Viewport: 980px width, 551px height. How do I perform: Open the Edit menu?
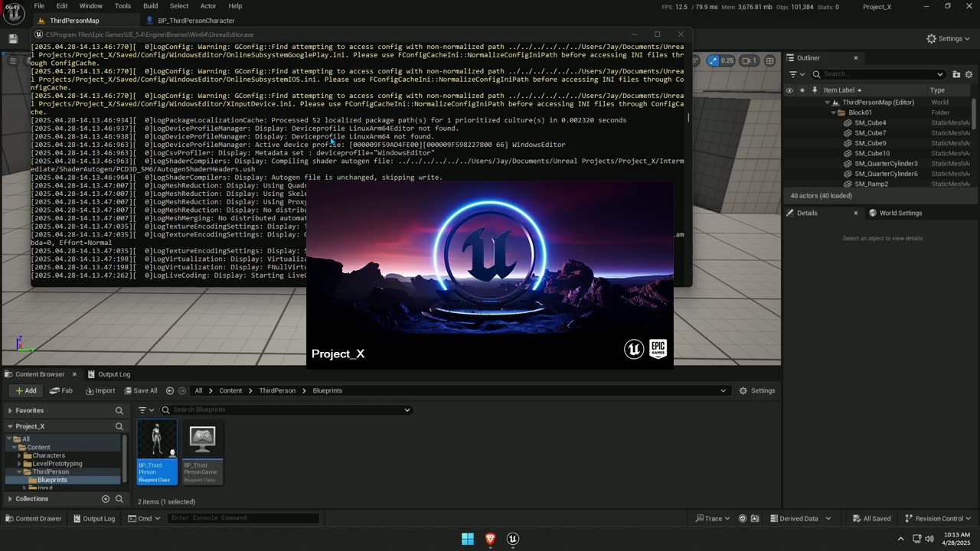pyautogui.click(x=62, y=6)
